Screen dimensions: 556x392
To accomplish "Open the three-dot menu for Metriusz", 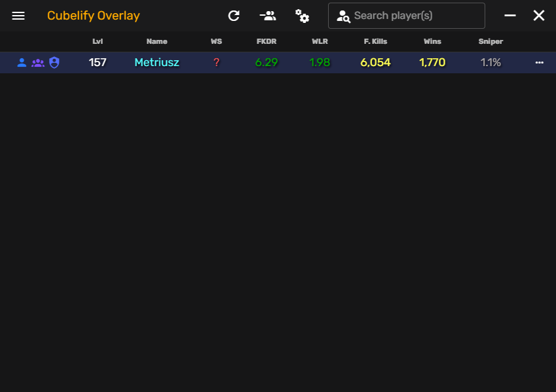I will point(539,63).
